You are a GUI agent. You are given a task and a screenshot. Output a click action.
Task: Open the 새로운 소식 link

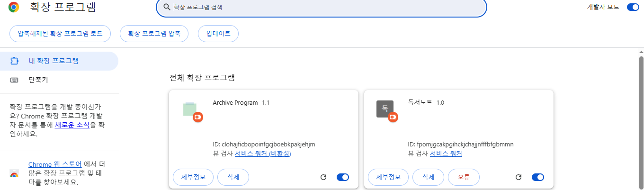(x=72, y=125)
